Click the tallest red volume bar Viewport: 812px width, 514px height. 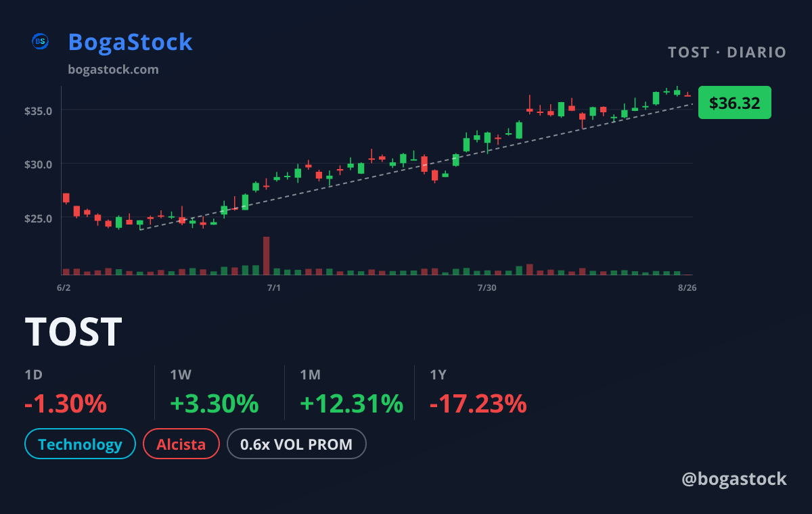[267, 256]
